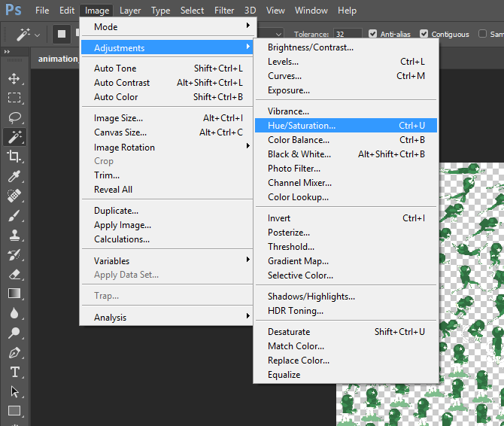Open the Filter menu
Viewport: 504px width, 426px height.
point(224,11)
